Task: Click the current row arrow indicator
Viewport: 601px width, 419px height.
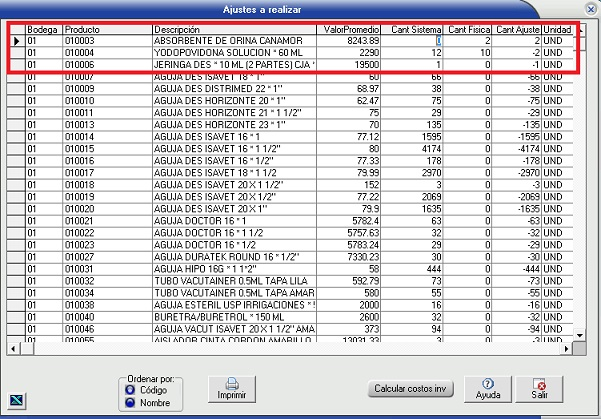Action: click(16, 41)
